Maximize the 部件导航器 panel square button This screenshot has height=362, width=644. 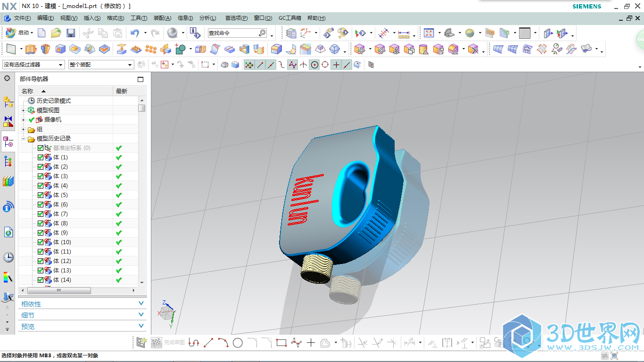click(140, 79)
